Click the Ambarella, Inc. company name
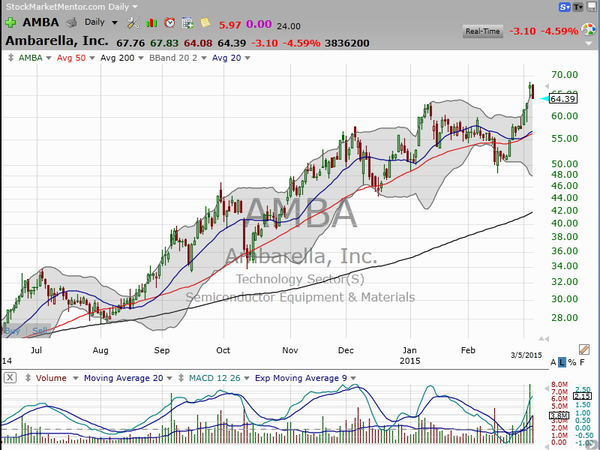600x450 pixels. click(57, 41)
